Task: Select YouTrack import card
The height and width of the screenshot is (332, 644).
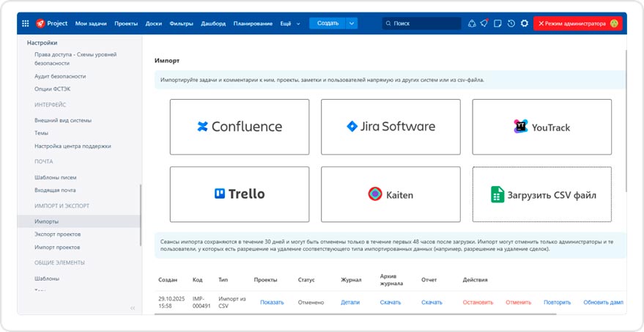Action: (541, 127)
